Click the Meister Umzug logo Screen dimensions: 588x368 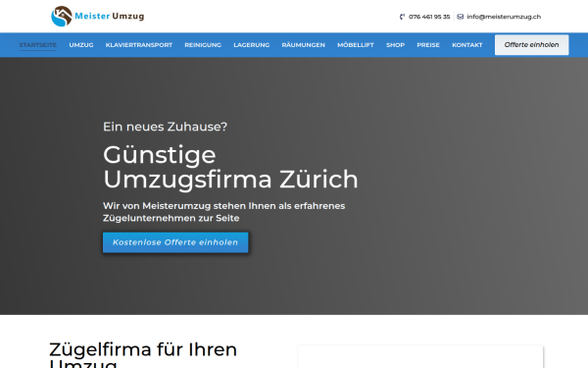tap(97, 16)
